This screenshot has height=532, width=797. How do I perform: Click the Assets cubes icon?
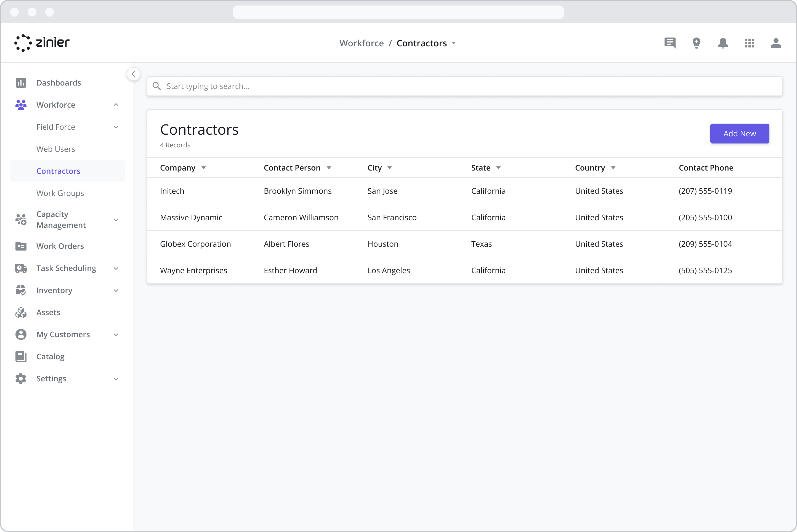(21, 312)
